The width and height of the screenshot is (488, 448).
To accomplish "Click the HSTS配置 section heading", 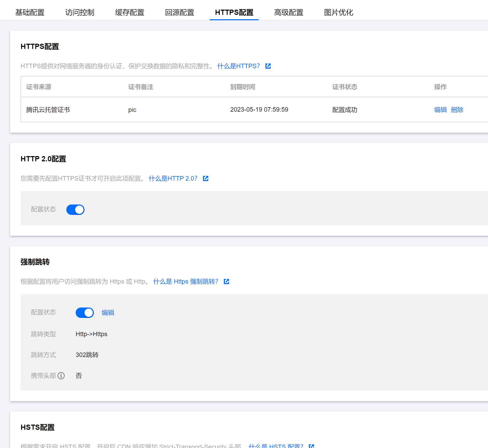I will click(37, 427).
